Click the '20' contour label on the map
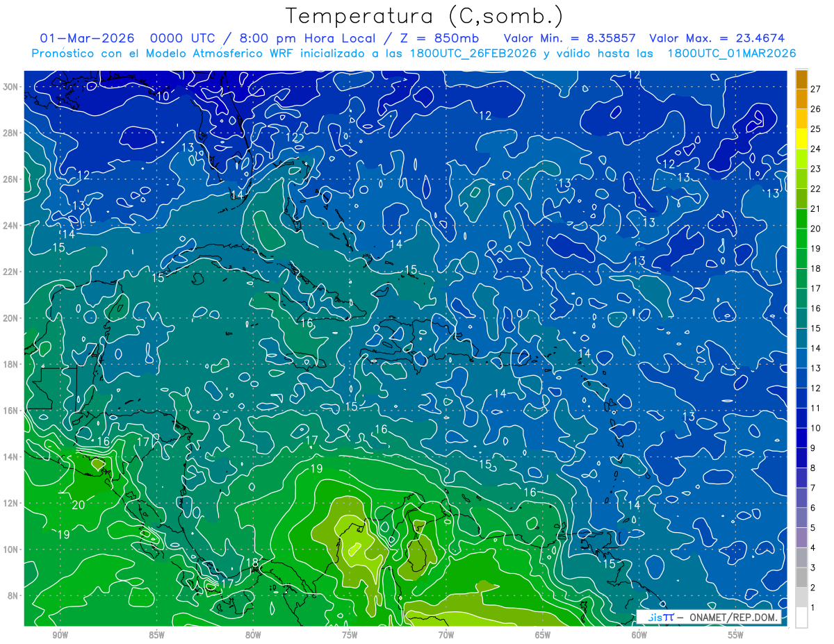The width and height of the screenshot is (834, 644). click(x=78, y=505)
